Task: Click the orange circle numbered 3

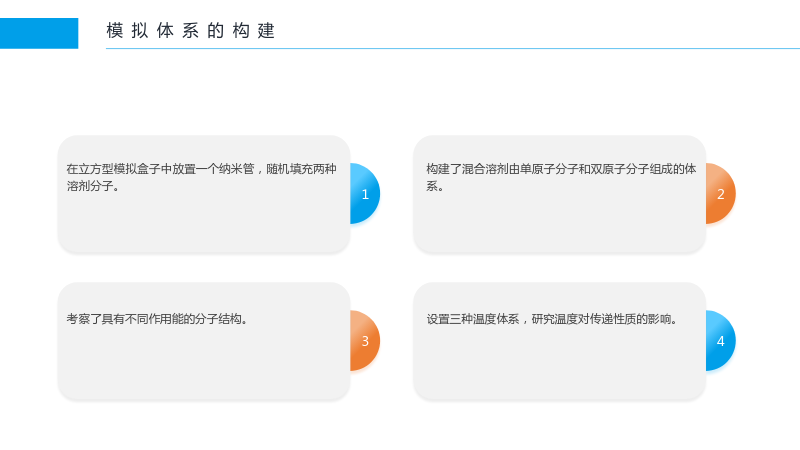Action: [365, 341]
